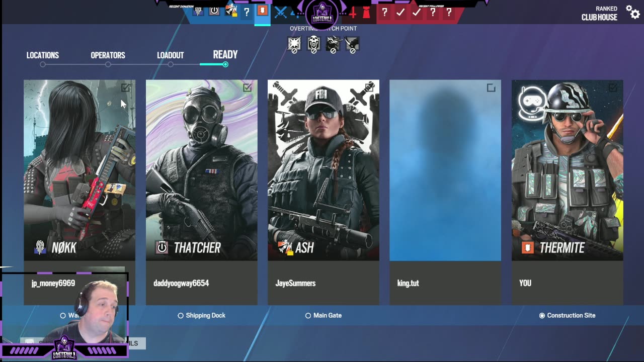This screenshot has height=362, width=644.
Task: Click highlighted Thermite icon in top team bar
Action: coord(262,11)
